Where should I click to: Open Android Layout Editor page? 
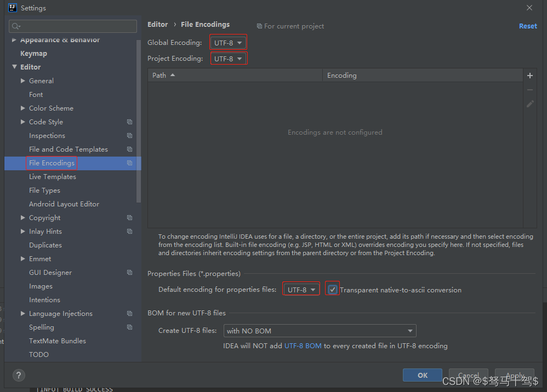[64, 204]
